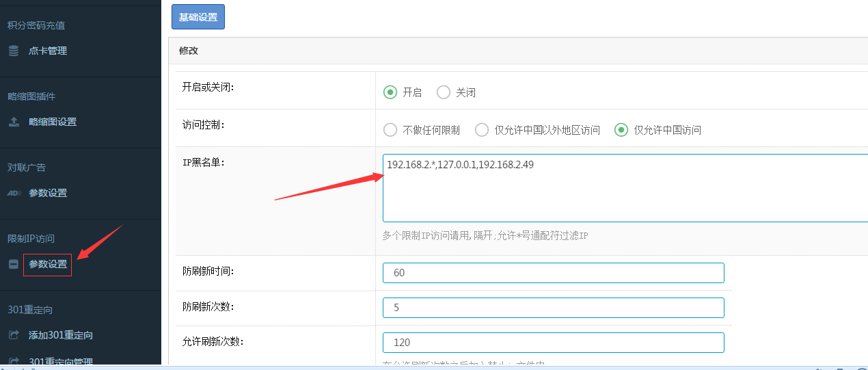Click the share arrow icon beside 301重定向管理

(x=14, y=361)
